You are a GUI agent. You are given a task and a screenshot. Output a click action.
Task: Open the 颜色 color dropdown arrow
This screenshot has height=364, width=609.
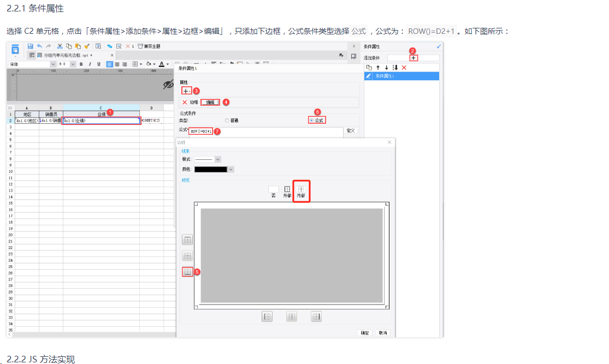click(230, 170)
